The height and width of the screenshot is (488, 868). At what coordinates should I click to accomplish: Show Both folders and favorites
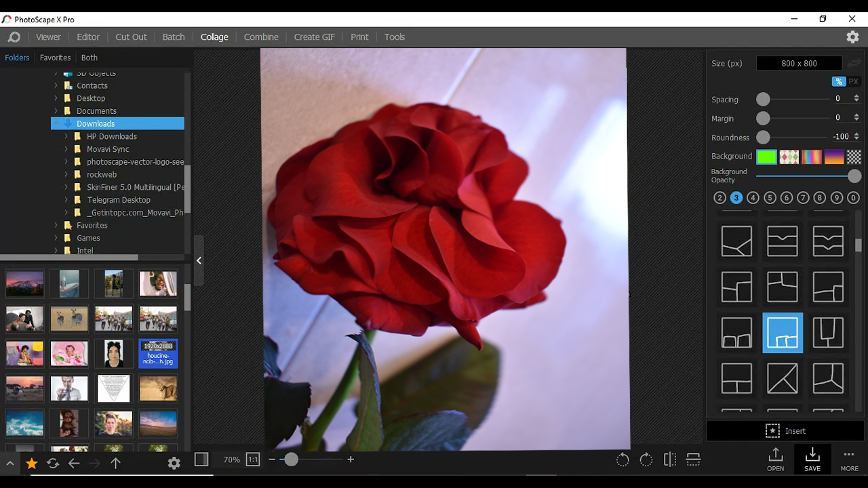pyautogui.click(x=90, y=58)
